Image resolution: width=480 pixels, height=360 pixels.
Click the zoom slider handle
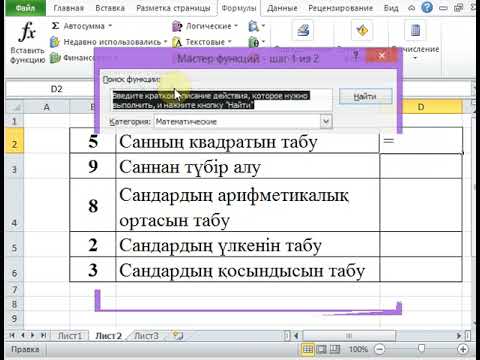pos(421,349)
